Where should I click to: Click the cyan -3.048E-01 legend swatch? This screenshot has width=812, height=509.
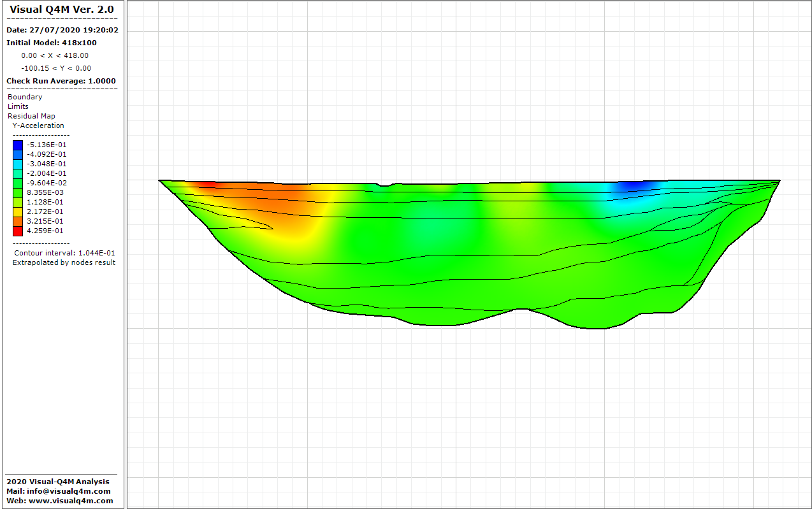pos(17,164)
